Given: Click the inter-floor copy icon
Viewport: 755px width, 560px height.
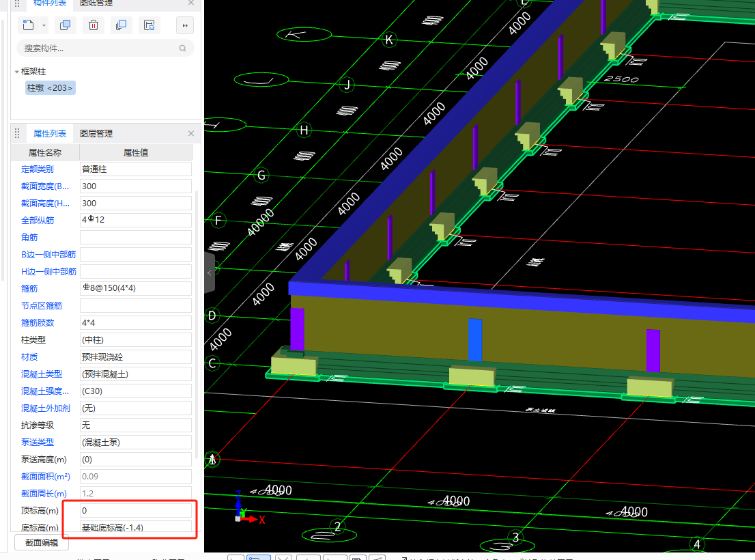Looking at the screenshot, I should pos(122,25).
